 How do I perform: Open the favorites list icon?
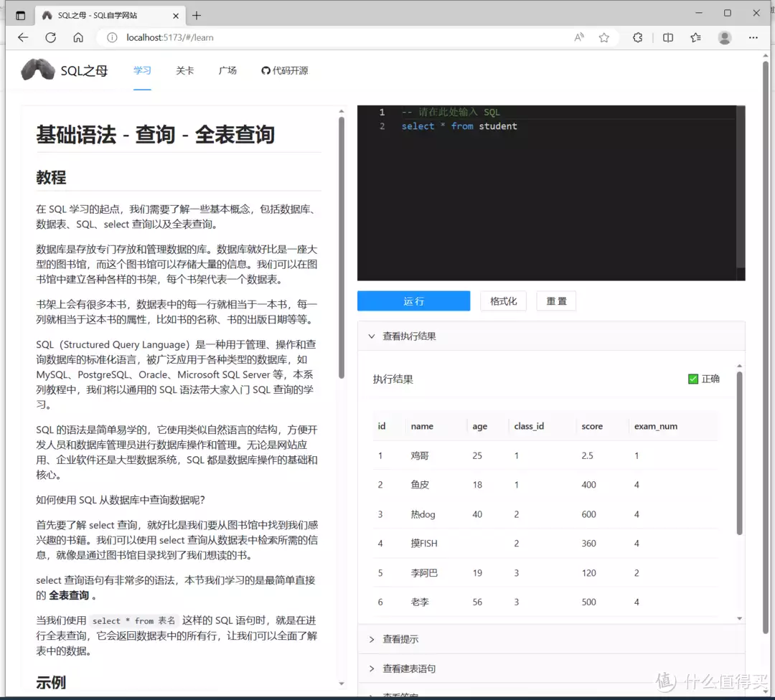[x=695, y=37]
